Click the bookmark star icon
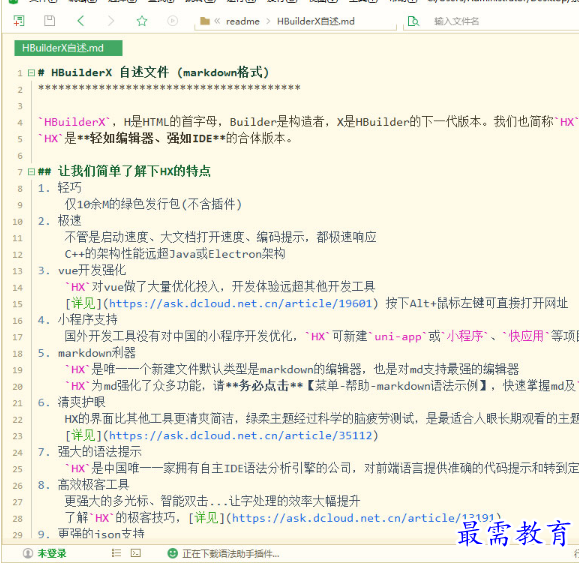579x565 pixels. [142, 21]
